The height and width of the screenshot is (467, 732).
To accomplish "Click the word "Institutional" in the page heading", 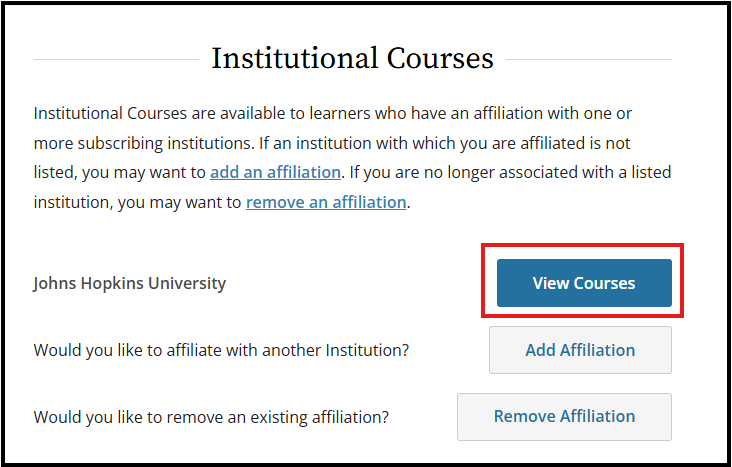I will click(295, 58).
